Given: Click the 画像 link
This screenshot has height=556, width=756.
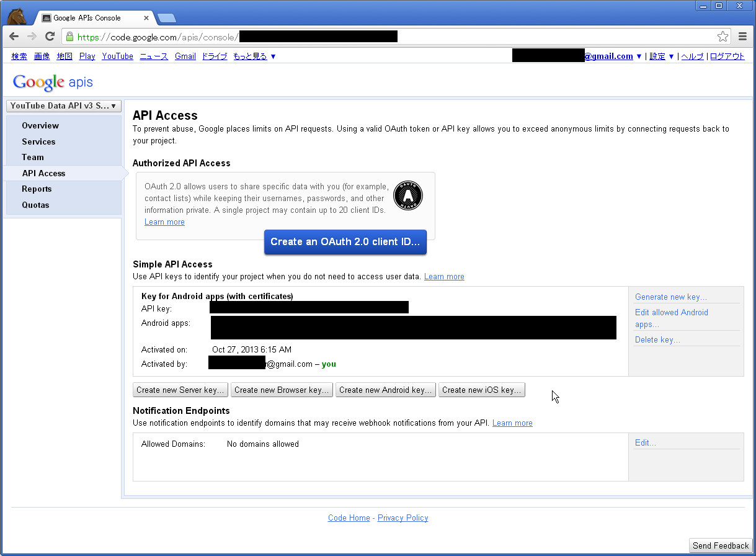Looking at the screenshot, I should pos(42,56).
